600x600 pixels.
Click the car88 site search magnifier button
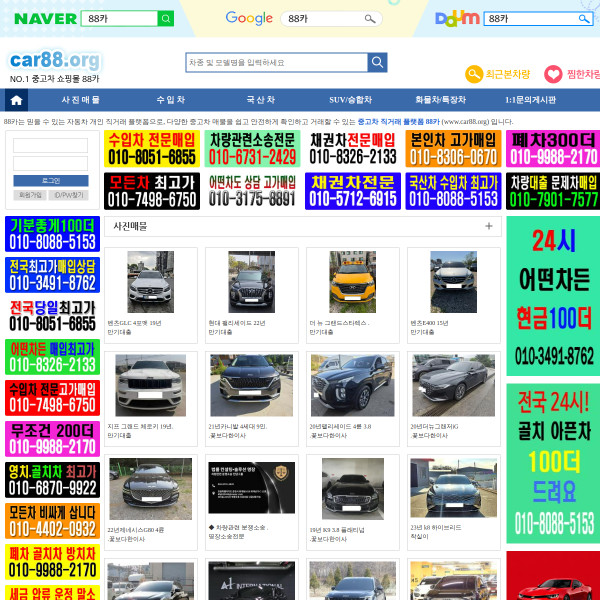coord(377,62)
